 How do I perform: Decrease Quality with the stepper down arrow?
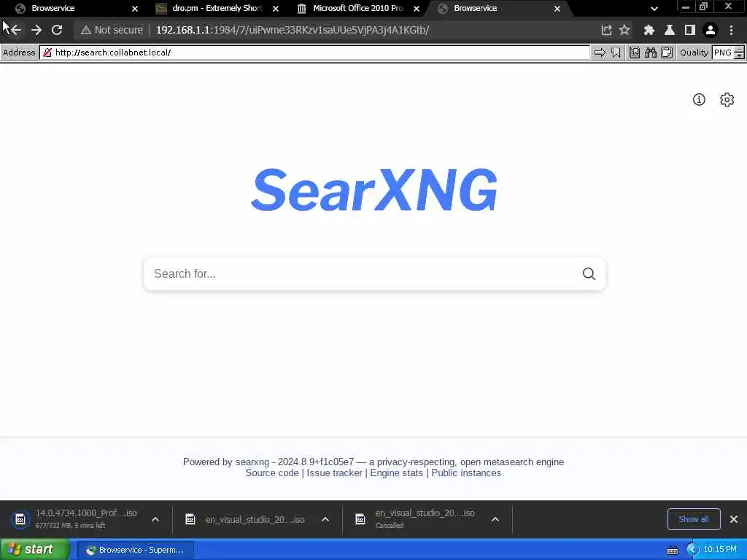coord(739,55)
